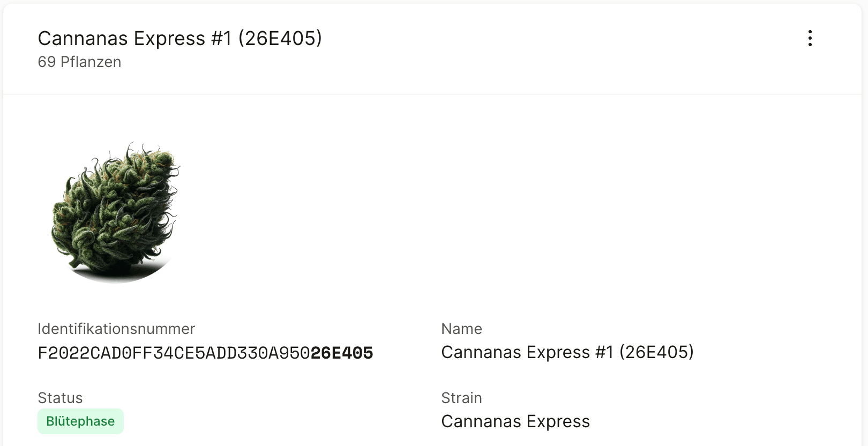Click the word Pflanzen under the title
The width and height of the screenshot is (868, 446).
pos(91,62)
